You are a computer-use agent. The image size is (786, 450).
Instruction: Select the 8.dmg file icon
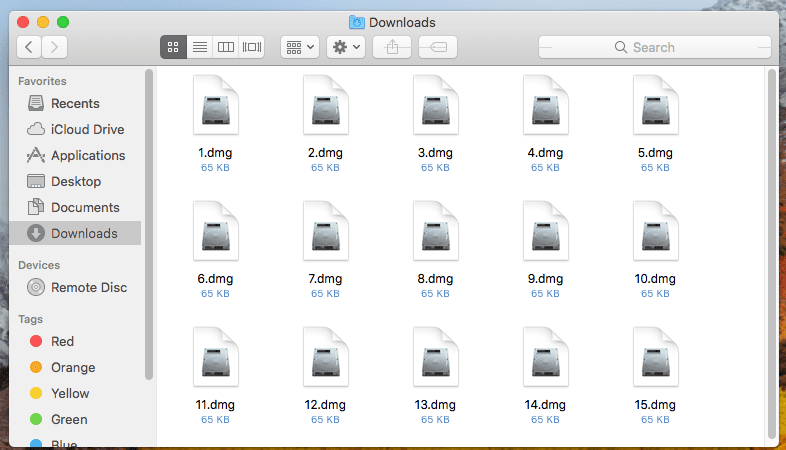[x=436, y=231]
